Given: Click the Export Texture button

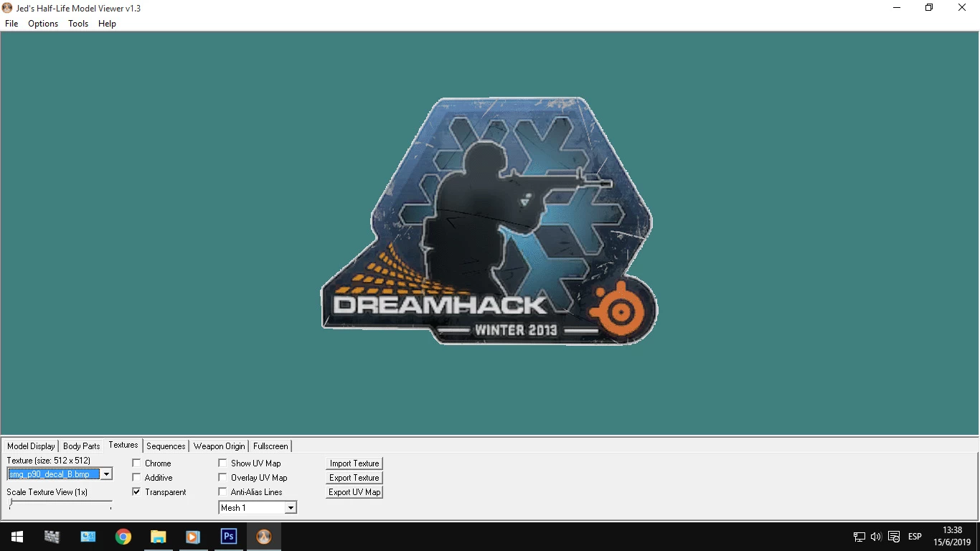Looking at the screenshot, I should pyautogui.click(x=354, y=478).
